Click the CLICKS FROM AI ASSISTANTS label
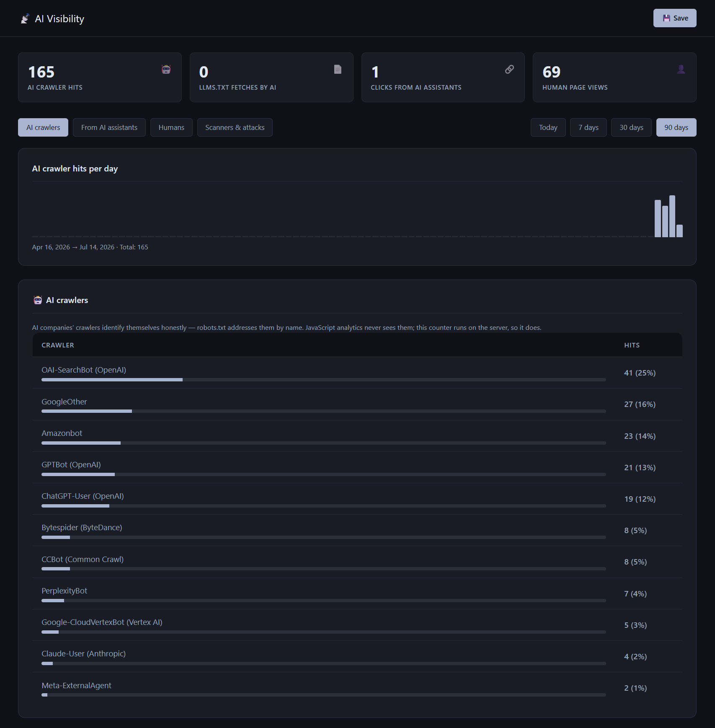Image resolution: width=715 pixels, height=728 pixels. click(x=416, y=88)
